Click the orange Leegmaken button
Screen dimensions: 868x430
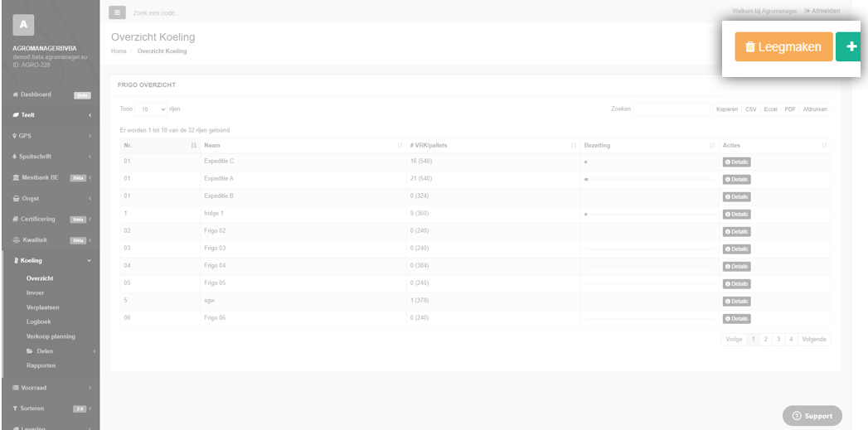[783, 47]
